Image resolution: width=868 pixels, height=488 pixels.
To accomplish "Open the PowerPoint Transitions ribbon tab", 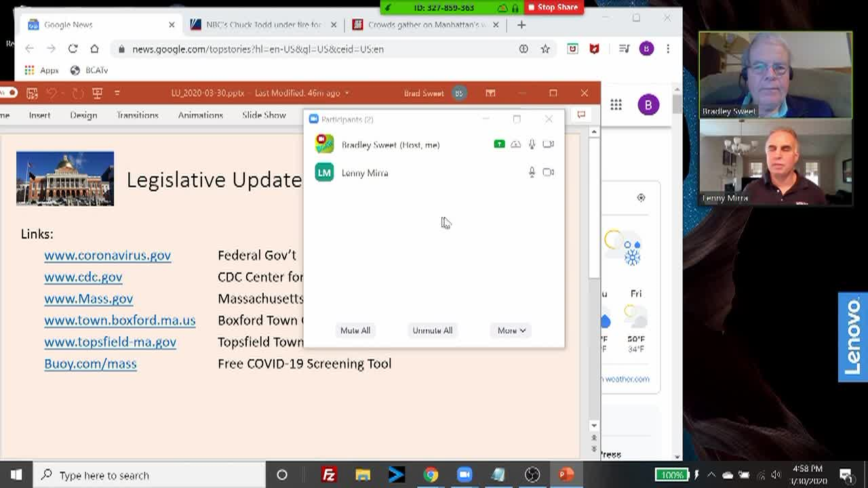I will coord(137,115).
